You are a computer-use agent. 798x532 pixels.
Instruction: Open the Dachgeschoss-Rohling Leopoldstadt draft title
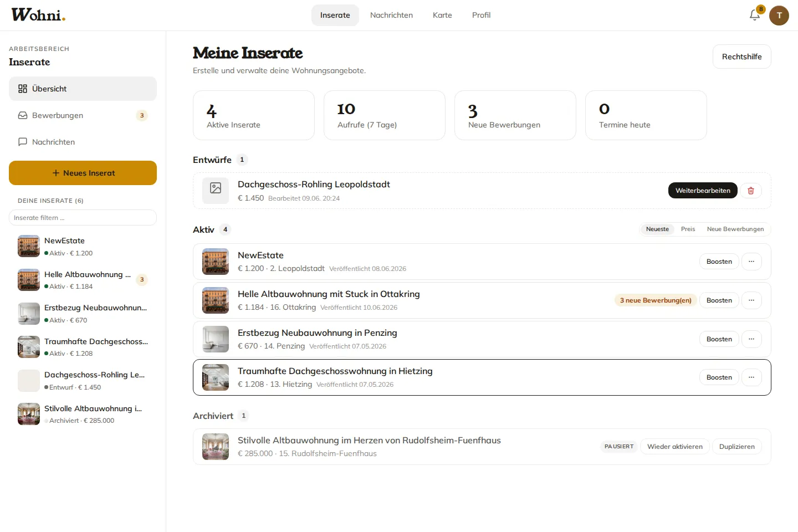click(314, 185)
